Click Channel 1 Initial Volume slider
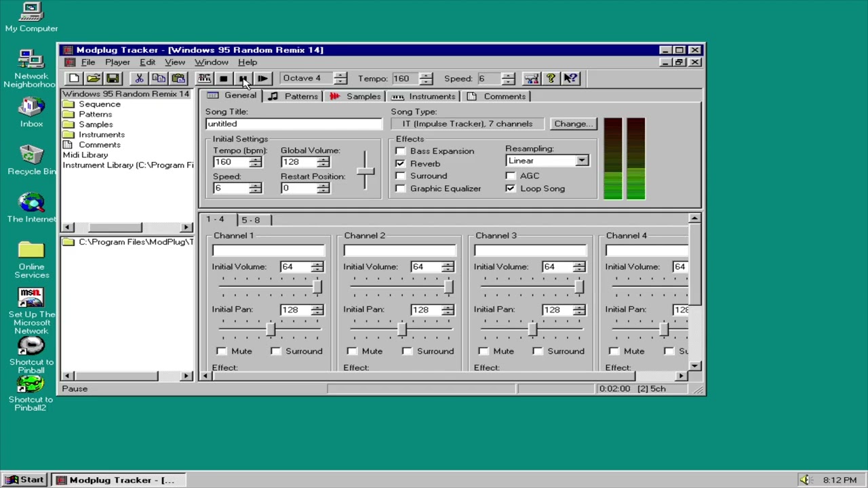This screenshot has height=488, width=868. tap(269, 288)
